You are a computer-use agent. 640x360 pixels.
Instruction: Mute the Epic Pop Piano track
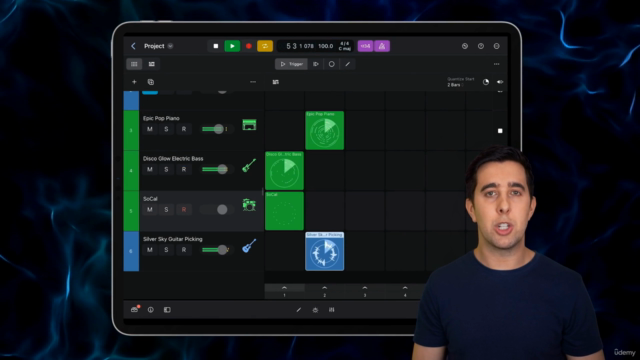coord(150,129)
